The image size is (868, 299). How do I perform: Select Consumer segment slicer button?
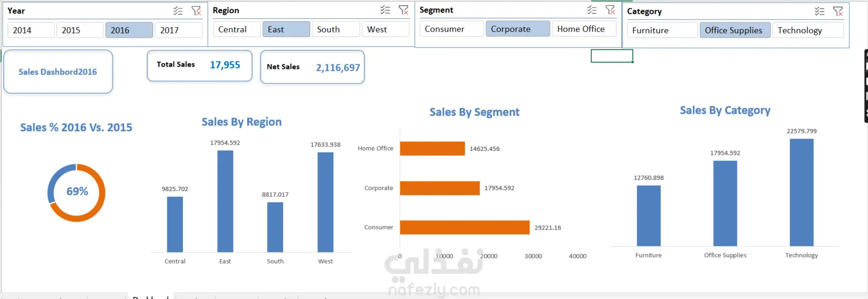(x=452, y=28)
